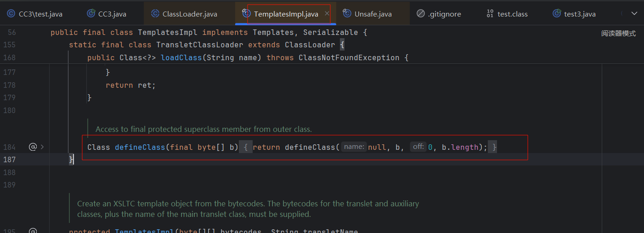Image resolution: width=644 pixels, height=233 pixels.
Task: Toggle reader mode (阅读器模式)
Action: click(618, 34)
